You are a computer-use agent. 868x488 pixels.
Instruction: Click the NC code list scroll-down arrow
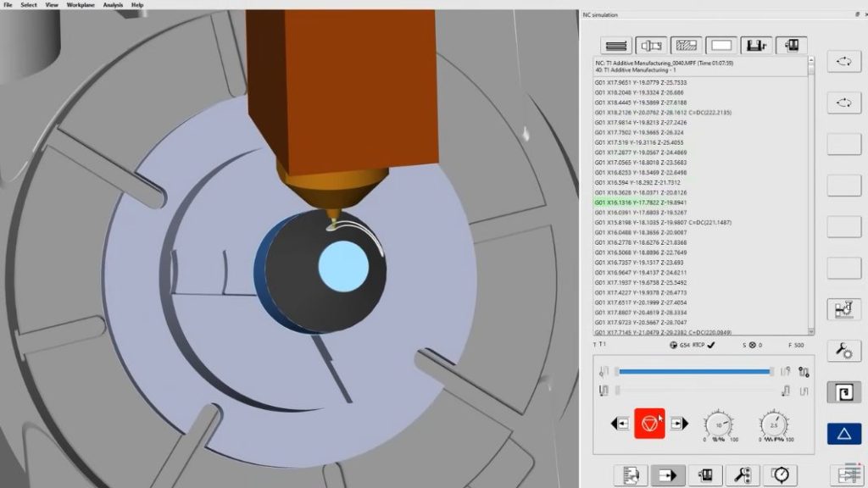tap(810, 331)
